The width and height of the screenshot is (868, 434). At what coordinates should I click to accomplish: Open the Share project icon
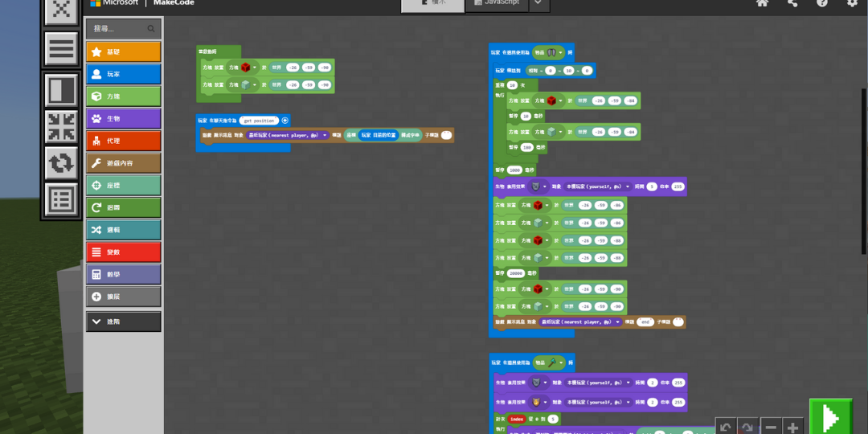coord(792,3)
